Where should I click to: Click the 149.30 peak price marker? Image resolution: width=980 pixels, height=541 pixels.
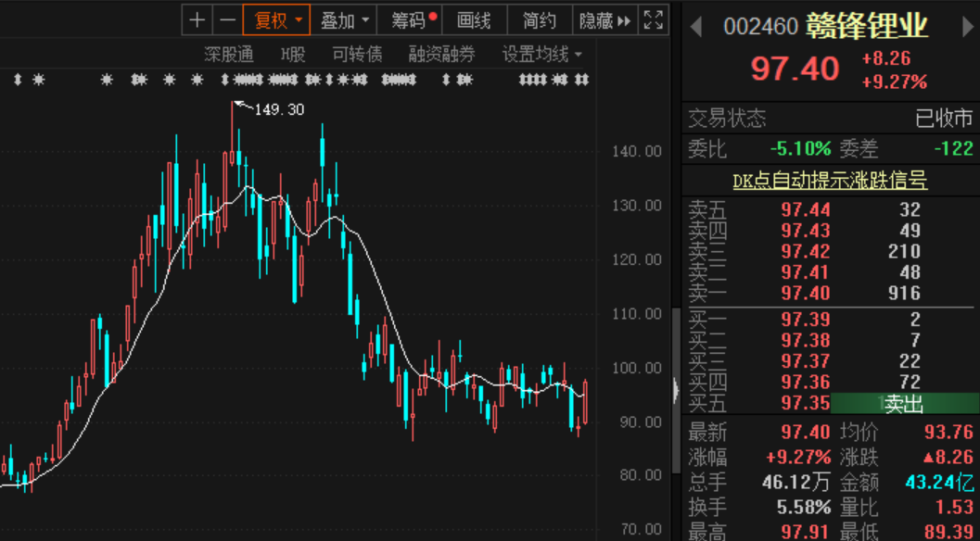[x=278, y=109]
